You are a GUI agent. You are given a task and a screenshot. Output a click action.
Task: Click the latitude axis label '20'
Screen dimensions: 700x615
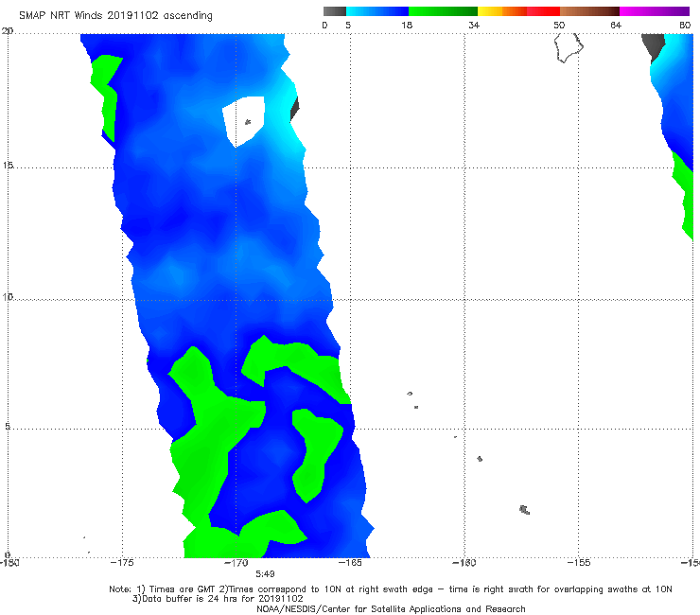(x=8, y=31)
